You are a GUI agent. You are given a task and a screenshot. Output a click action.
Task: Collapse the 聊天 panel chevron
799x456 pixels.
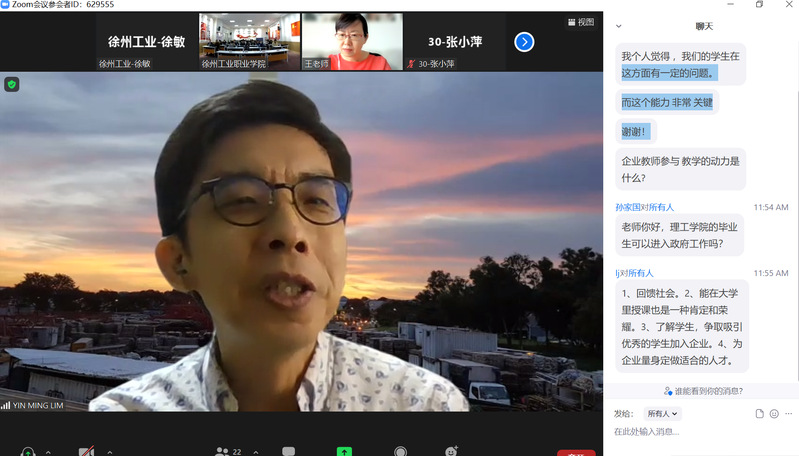[619, 26]
